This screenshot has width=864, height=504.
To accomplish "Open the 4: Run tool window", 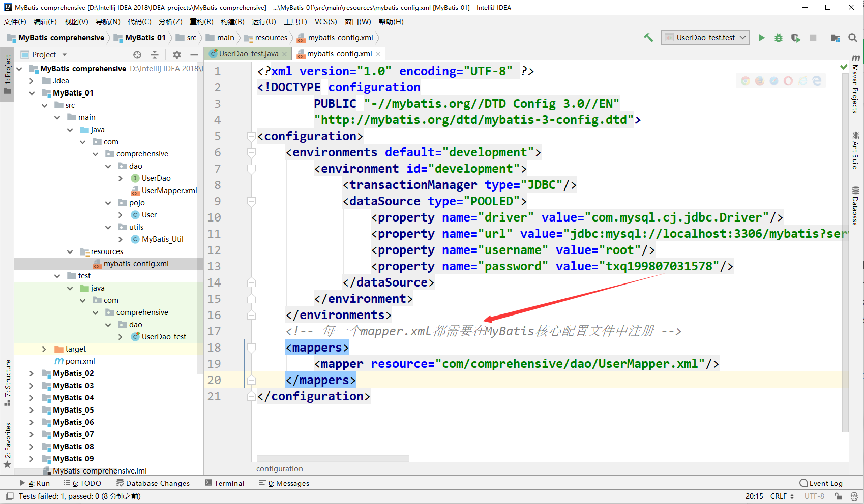I will click(35, 483).
